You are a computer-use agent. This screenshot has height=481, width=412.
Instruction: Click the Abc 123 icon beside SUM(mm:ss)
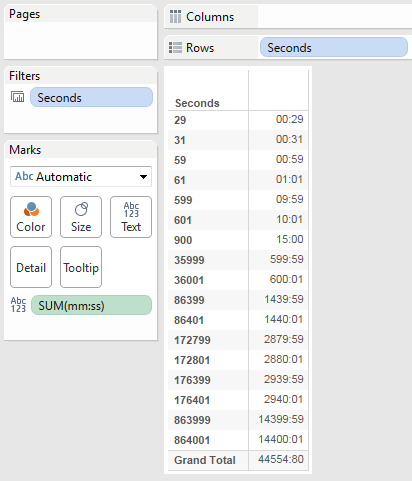pyautogui.click(x=18, y=305)
